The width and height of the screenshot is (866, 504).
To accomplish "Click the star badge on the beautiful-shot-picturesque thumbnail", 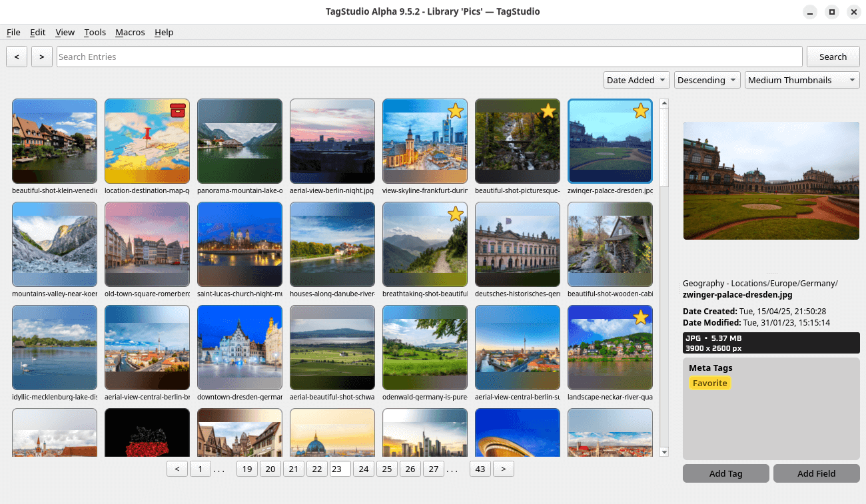I will point(548,111).
